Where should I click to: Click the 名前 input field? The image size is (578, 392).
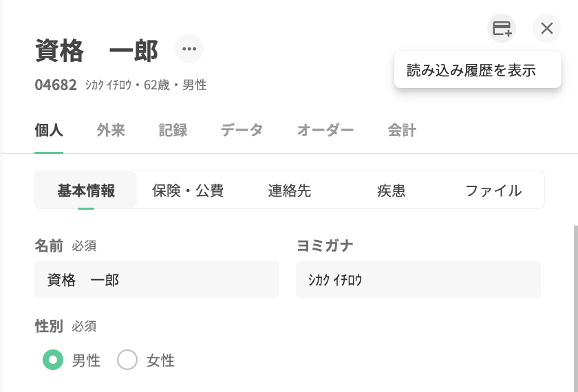point(157,279)
